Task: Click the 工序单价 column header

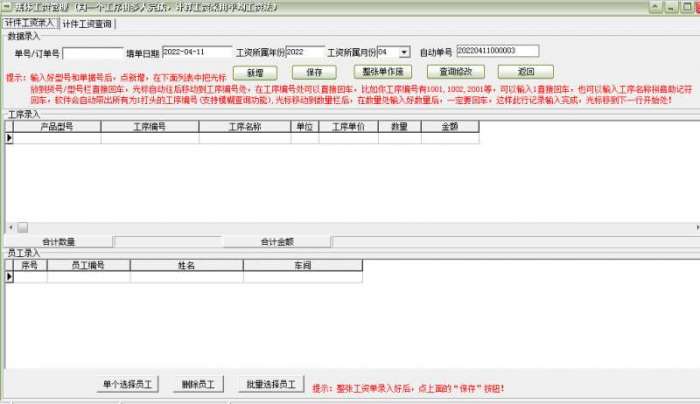Action: (x=349, y=127)
